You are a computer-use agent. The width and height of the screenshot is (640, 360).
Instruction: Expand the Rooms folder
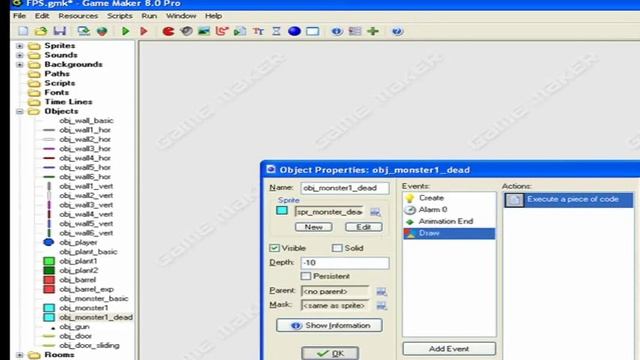pos(20,355)
